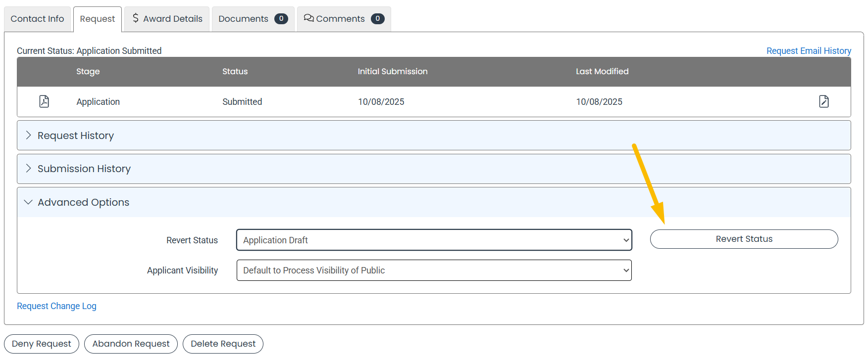The width and height of the screenshot is (868, 360).
Task: Expand the Submission History chevron
Action: click(x=28, y=168)
